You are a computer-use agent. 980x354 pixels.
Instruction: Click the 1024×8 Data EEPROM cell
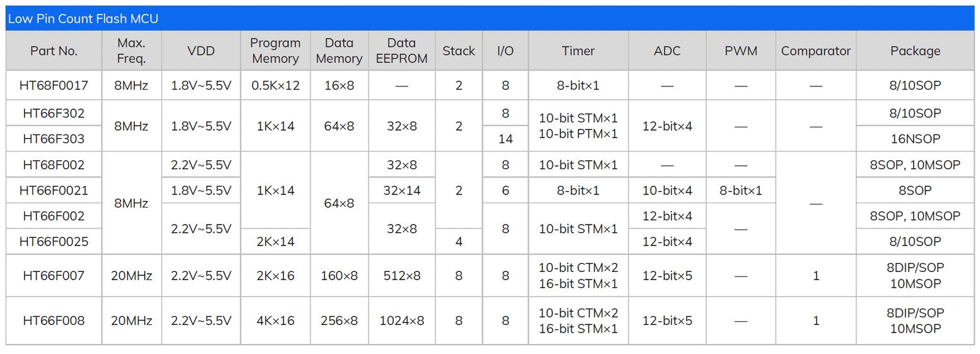(x=401, y=321)
